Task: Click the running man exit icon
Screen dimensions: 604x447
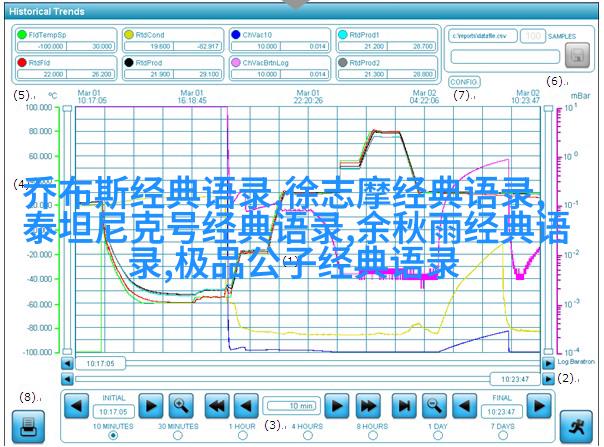Action: click(x=576, y=427)
